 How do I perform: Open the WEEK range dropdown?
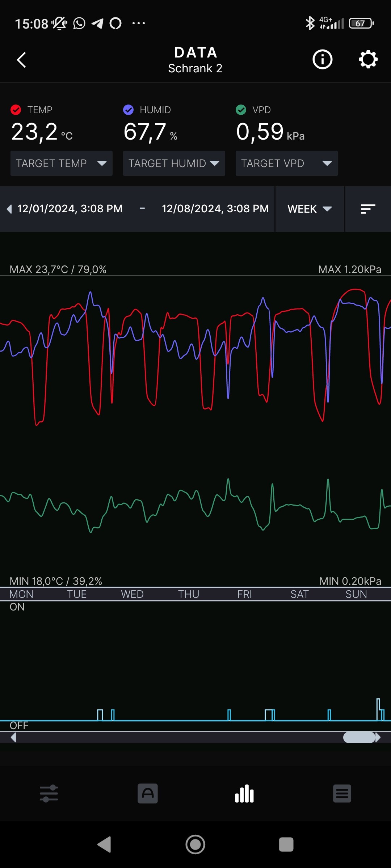[310, 209]
